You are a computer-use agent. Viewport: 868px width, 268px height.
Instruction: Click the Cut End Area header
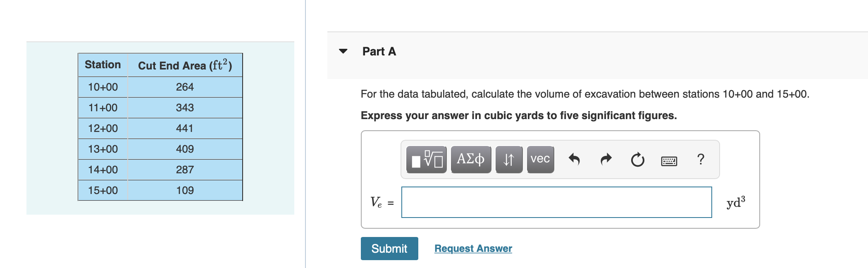(x=185, y=65)
